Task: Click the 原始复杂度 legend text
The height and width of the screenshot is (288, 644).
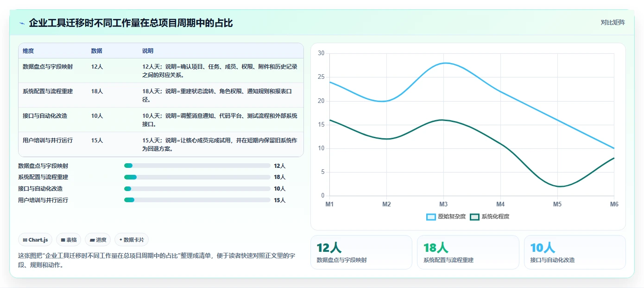Action: coord(452,217)
